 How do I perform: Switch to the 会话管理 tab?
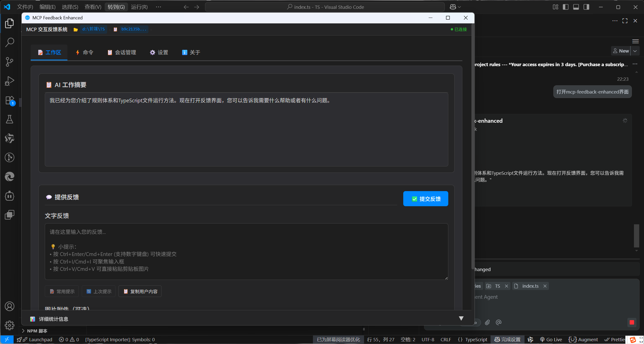pos(122,52)
